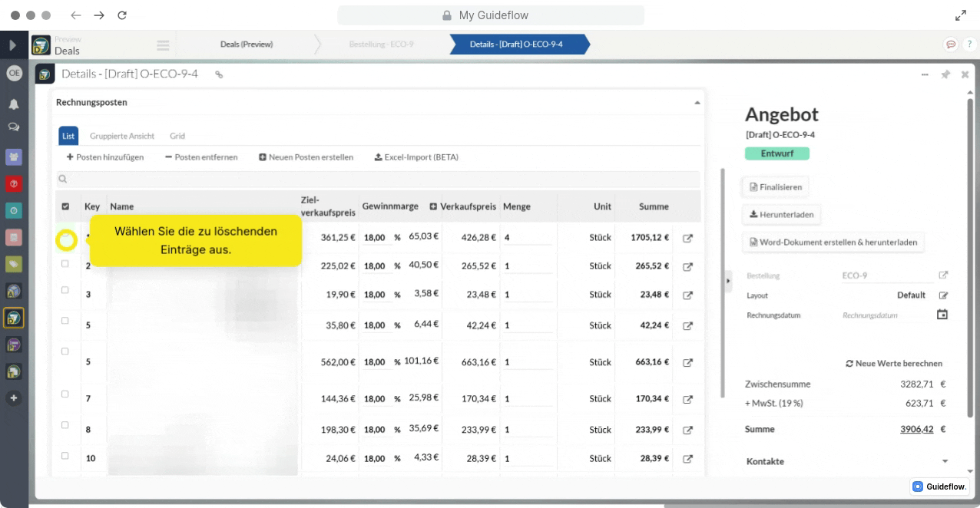Click the Finalisieren button
Image resolution: width=980 pixels, height=508 pixels.
(775, 186)
